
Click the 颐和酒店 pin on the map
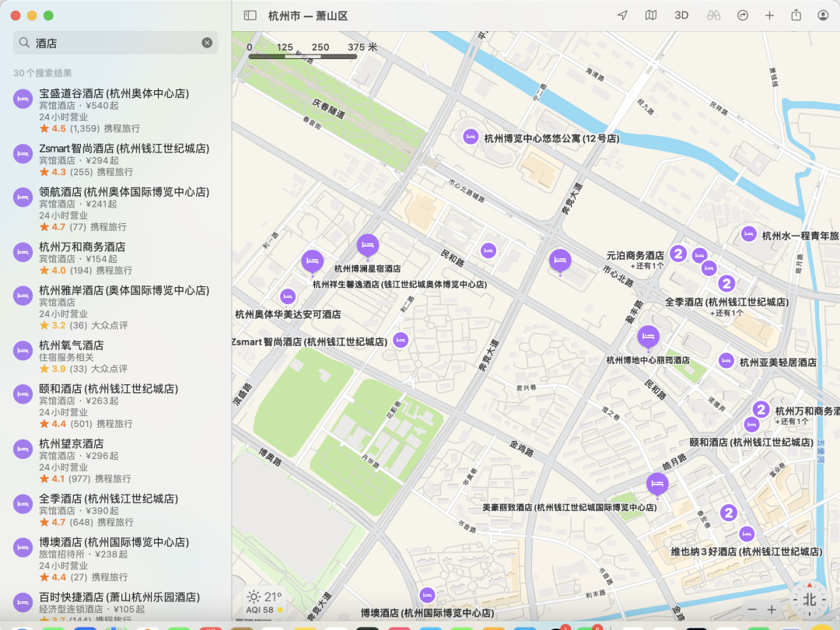pos(751,425)
